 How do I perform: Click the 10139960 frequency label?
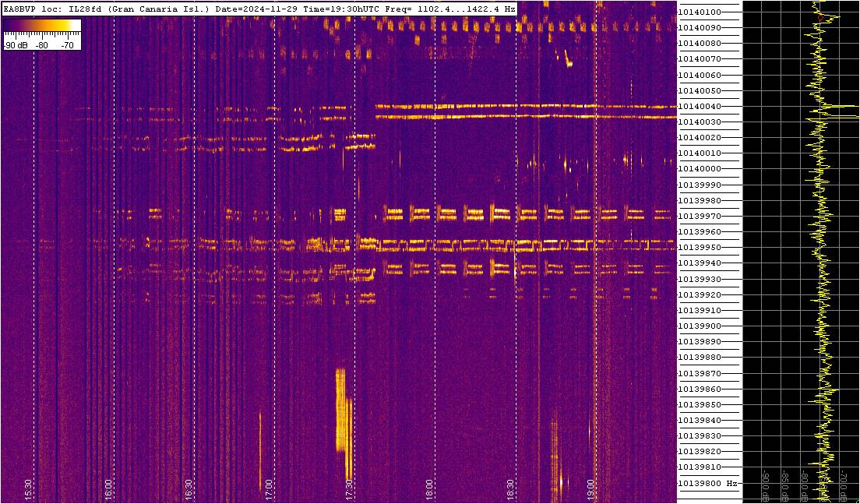click(x=700, y=232)
